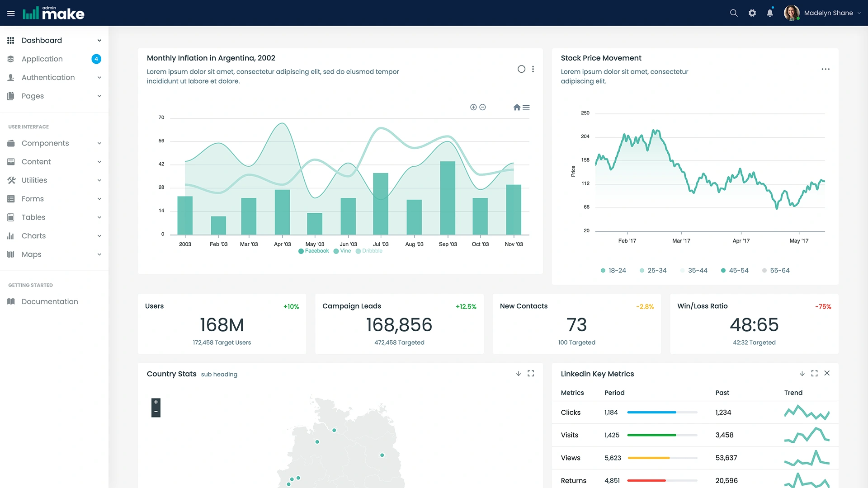This screenshot has width=868, height=488.
Task: Toggle Facebook series in chart legend
Action: click(x=314, y=251)
